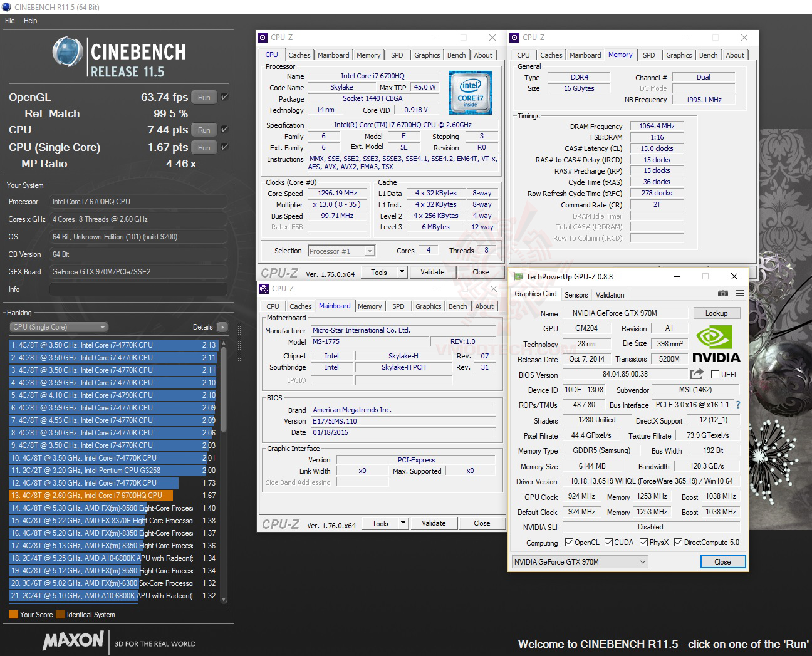Click the Bus Interface question mark icon
Viewport: 812px width, 656px height.
(738, 405)
